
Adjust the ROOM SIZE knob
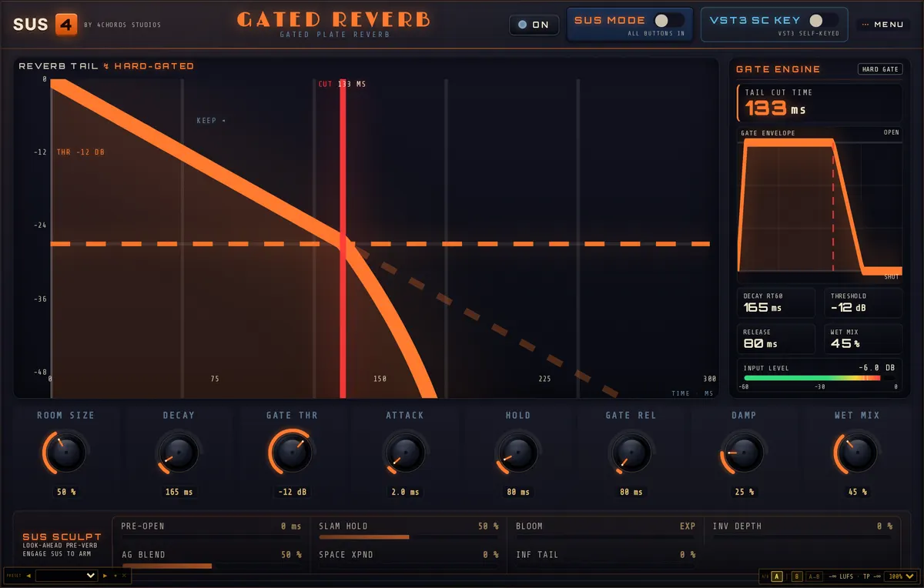pos(65,453)
